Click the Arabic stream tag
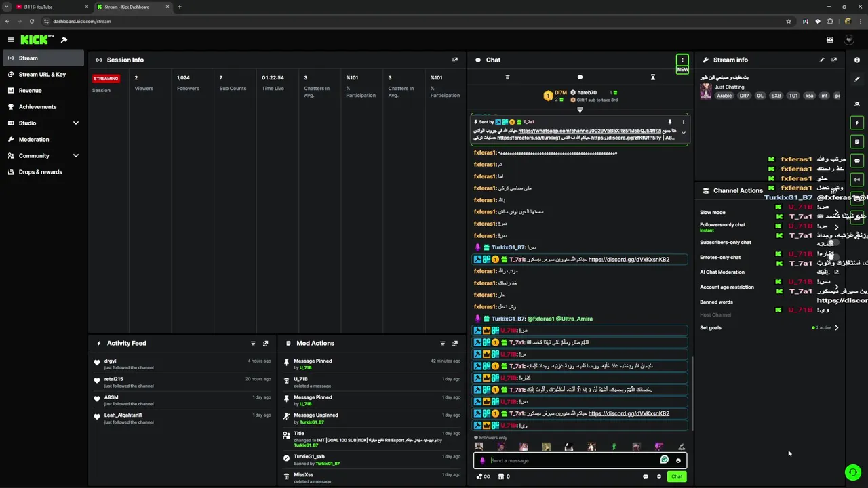 click(x=724, y=96)
